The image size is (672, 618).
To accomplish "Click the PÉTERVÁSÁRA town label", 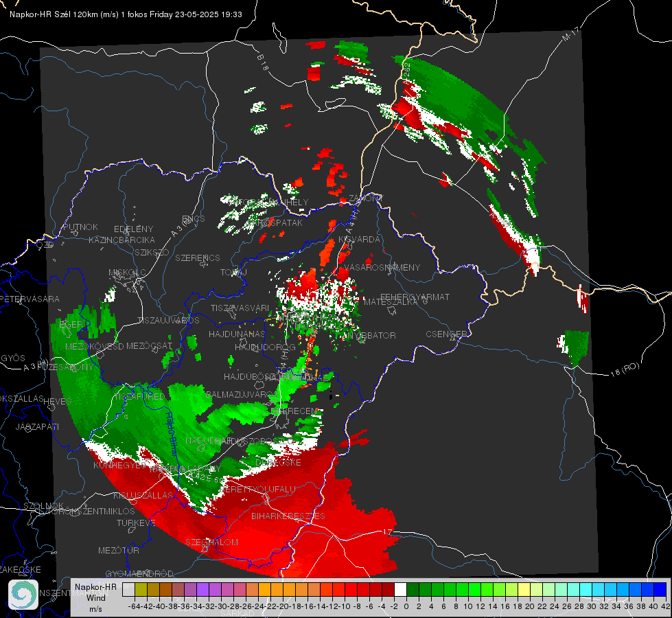I will click(x=30, y=299).
